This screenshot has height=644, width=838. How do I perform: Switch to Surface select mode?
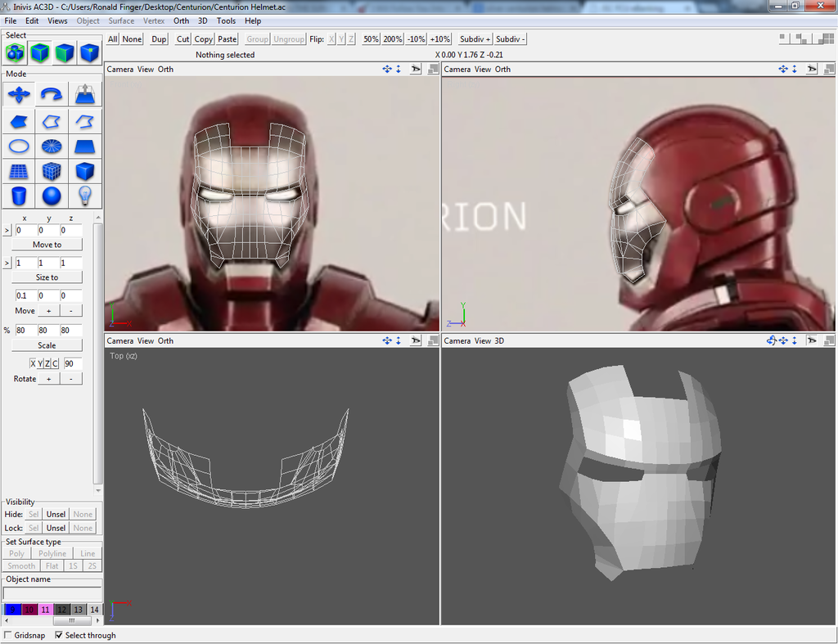pyautogui.click(x=65, y=52)
